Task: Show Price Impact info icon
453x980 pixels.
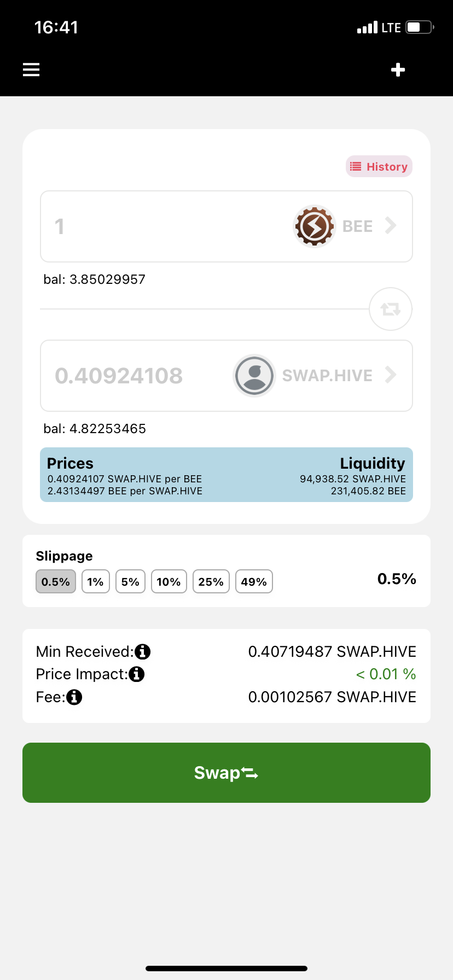Action: point(137,674)
